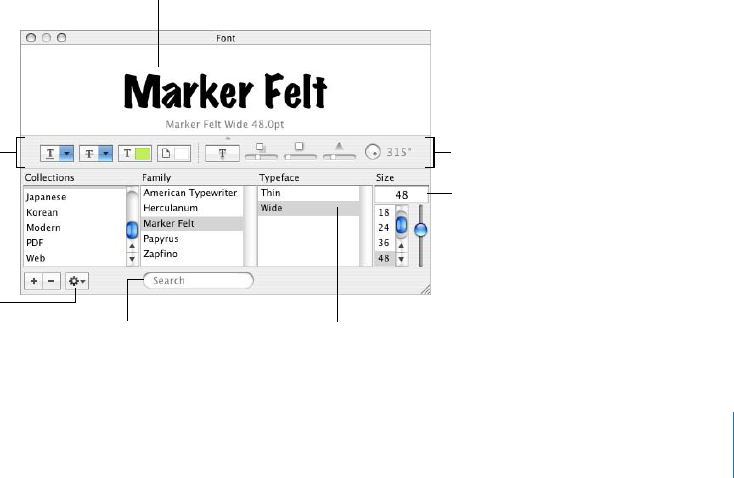The width and height of the screenshot is (734, 478).
Task: Choose Zapfino font family
Action: (x=192, y=254)
